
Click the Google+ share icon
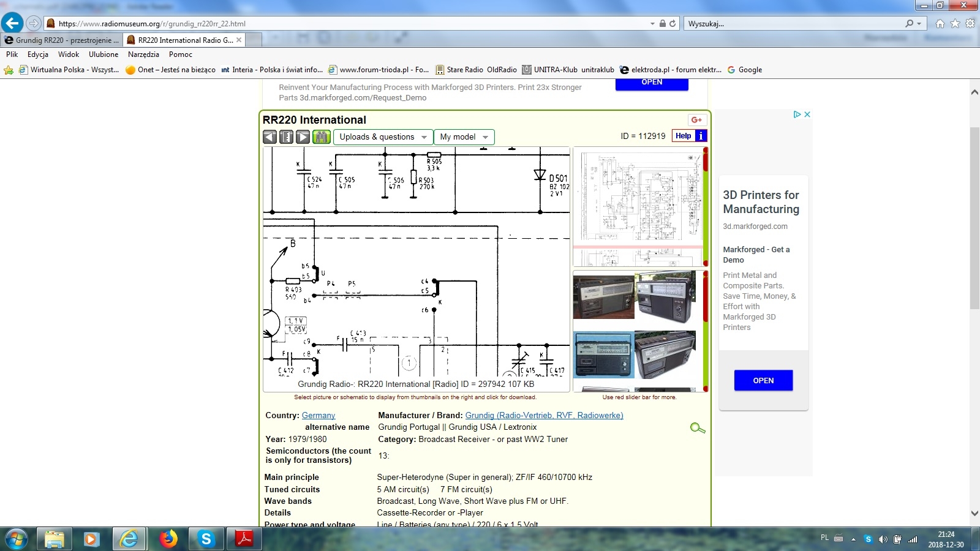pyautogui.click(x=697, y=119)
